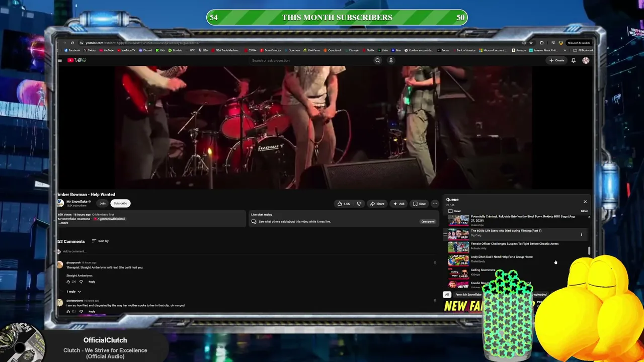Viewport: 644px width, 362px height.
Task: Open the DownDetector bookmark
Action: coord(271,50)
